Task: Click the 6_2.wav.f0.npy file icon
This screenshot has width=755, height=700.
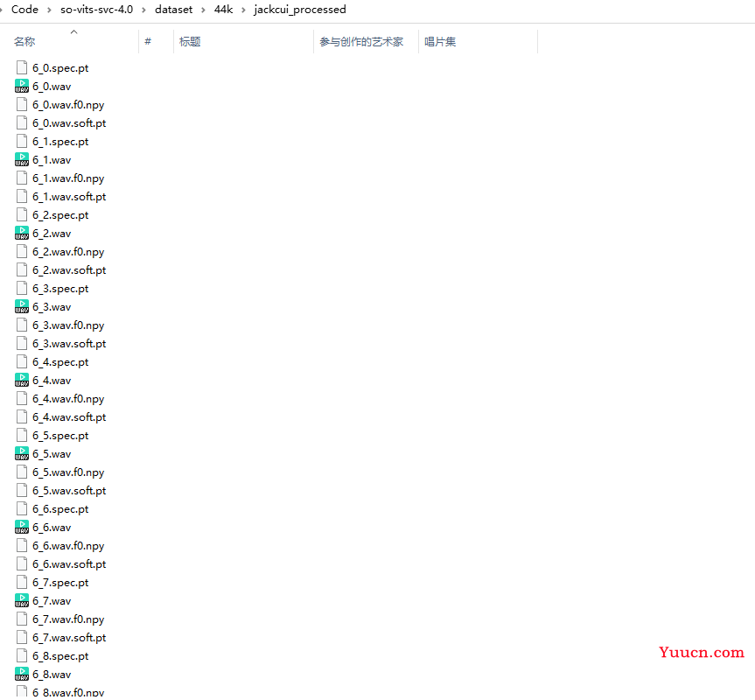Action: click(22, 252)
